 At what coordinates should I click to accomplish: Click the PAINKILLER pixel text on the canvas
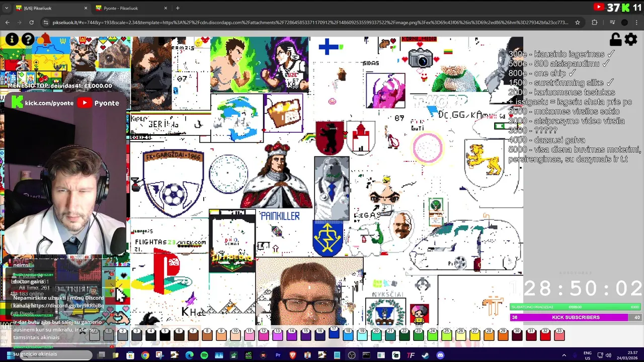(x=280, y=216)
